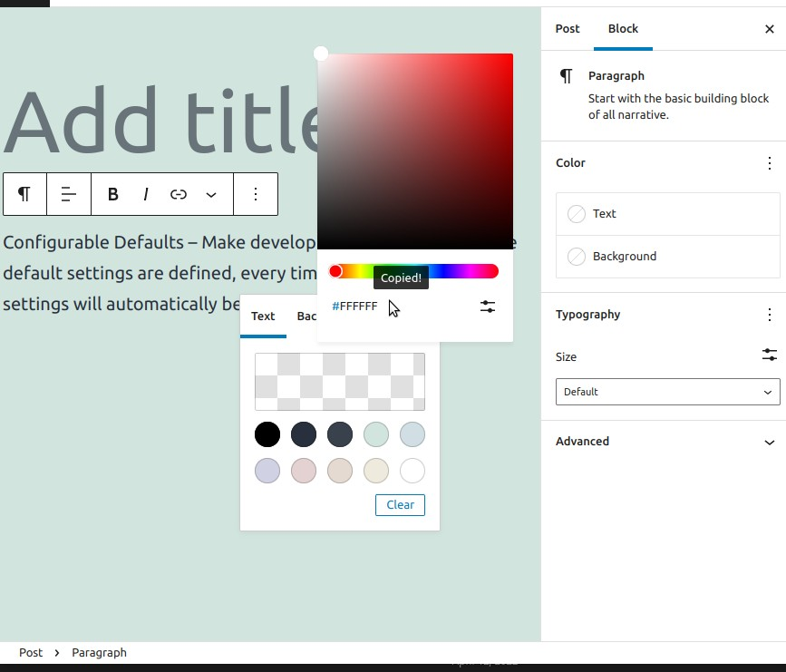This screenshot has height=672, width=786.
Task: Toggle bold formatting
Action: click(112, 194)
